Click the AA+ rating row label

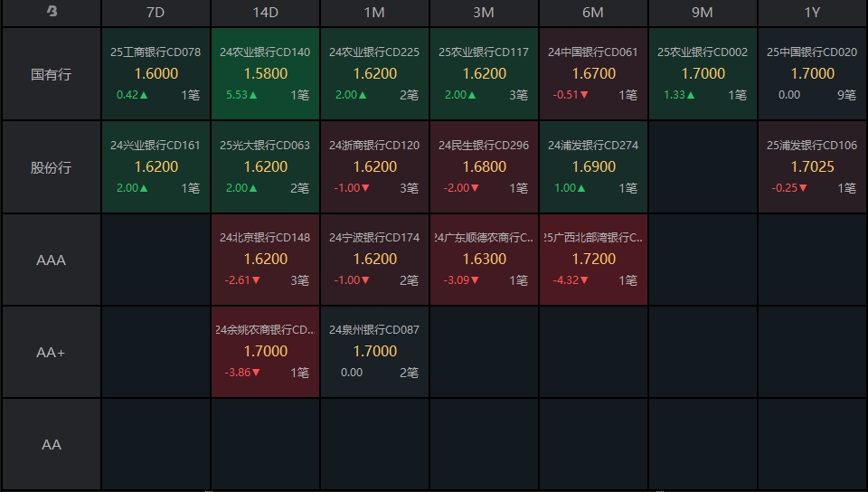pyautogui.click(x=51, y=352)
